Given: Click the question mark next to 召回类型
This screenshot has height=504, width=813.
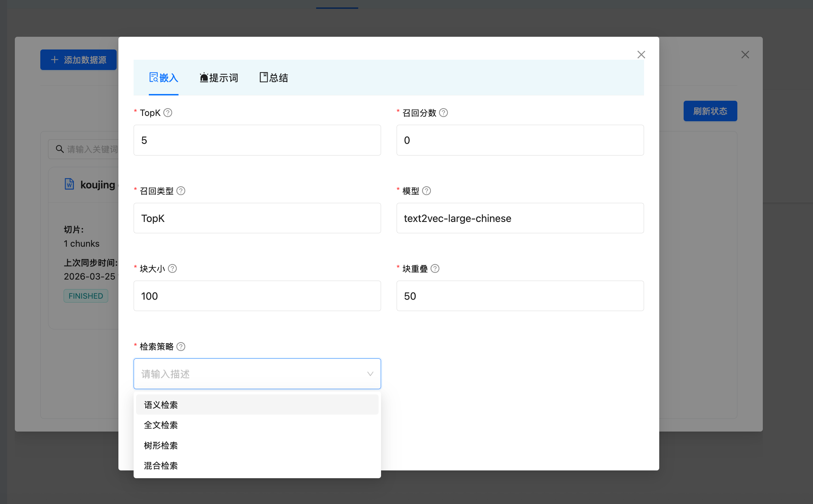Looking at the screenshot, I should [x=181, y=191].
